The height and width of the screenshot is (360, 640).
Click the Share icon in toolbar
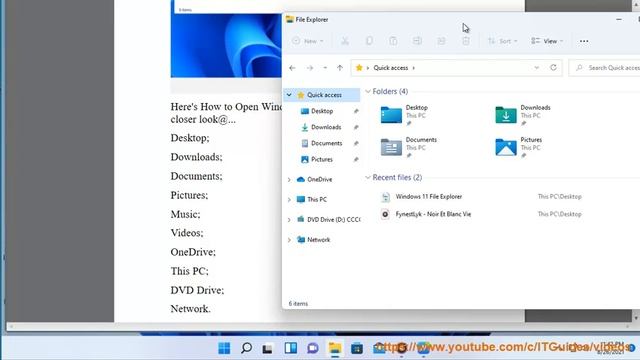[441, 41]
